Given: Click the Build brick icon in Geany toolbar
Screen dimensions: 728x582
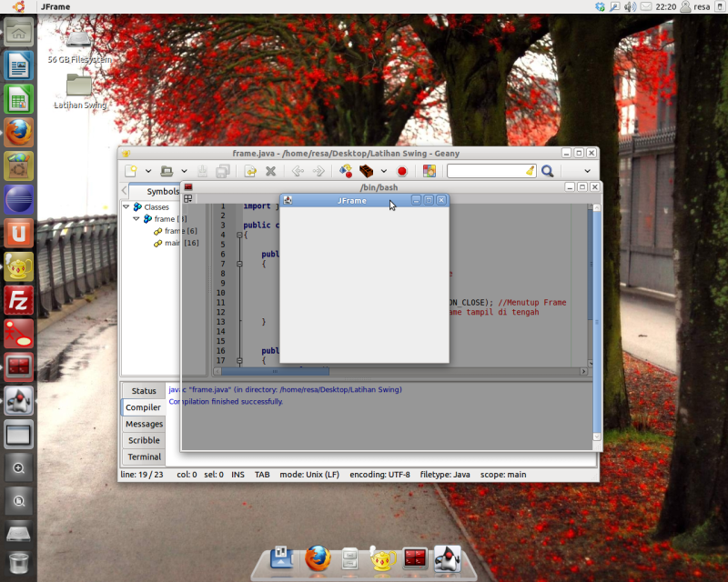Looking at the screenshot, I should point(367,171).
